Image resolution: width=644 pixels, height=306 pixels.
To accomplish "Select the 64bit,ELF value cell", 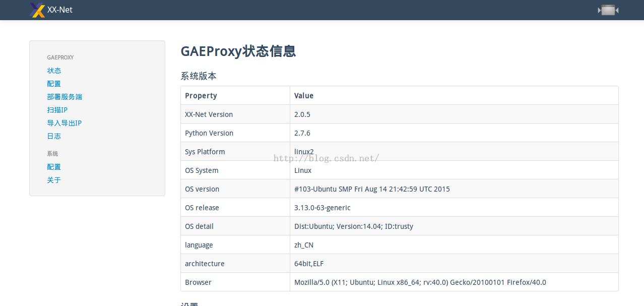I will (454, 264).
